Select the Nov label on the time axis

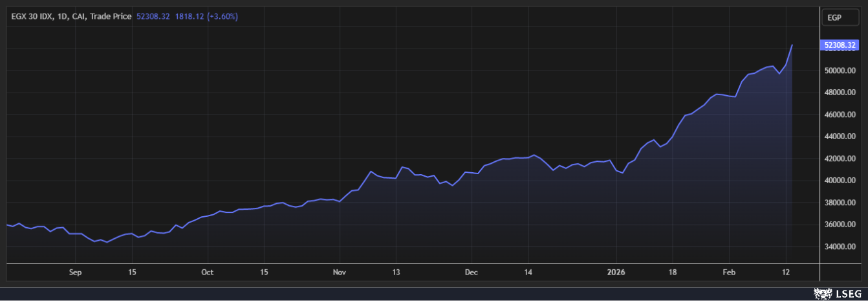(339, 273)
